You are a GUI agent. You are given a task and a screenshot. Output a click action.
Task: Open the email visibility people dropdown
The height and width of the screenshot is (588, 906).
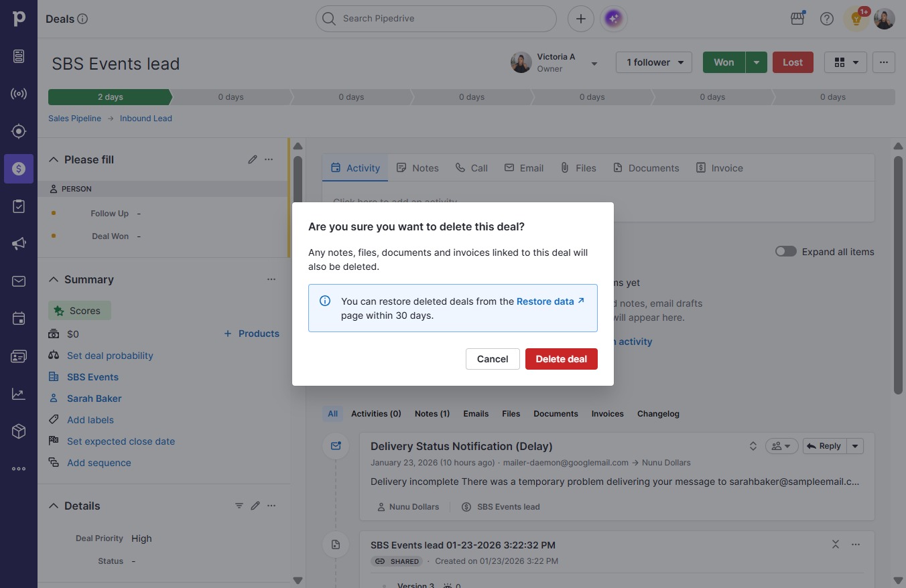[x=781, y=446]
